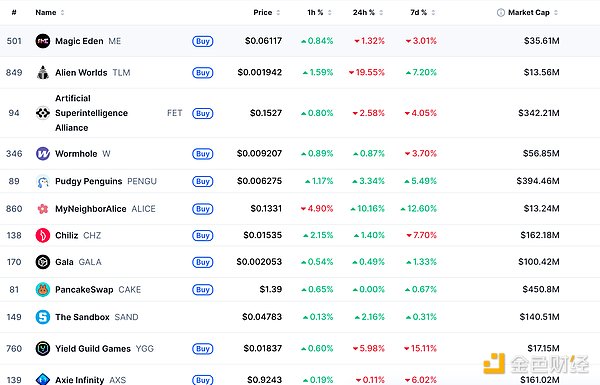Click the Chiliz red coin icon

point(42,235)
